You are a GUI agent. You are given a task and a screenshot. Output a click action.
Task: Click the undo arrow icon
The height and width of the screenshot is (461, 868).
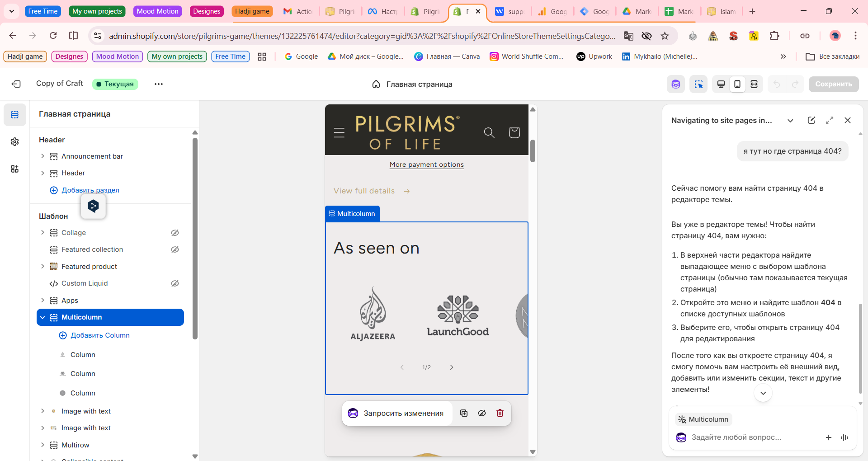pyautogui.click(x=777, y=84)
